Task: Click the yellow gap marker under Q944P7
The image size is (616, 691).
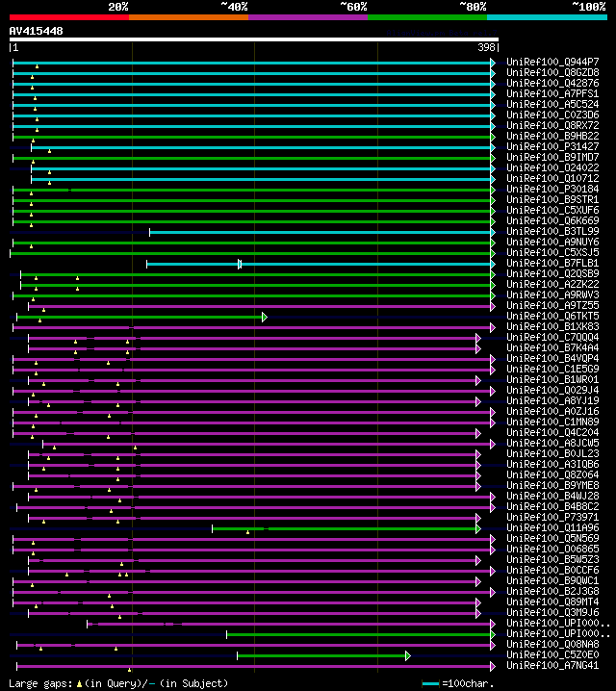Action: click(x=37, y=66)
